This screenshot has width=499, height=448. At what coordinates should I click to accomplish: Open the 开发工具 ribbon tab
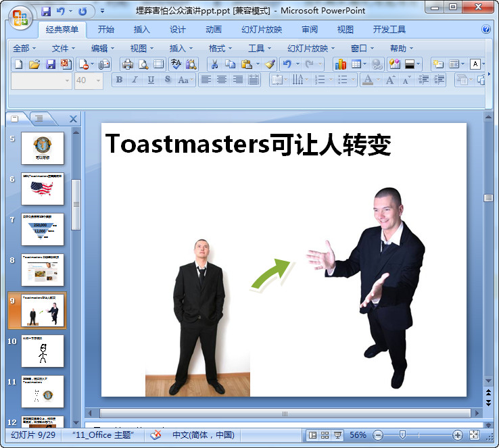(x=389, y=30)
